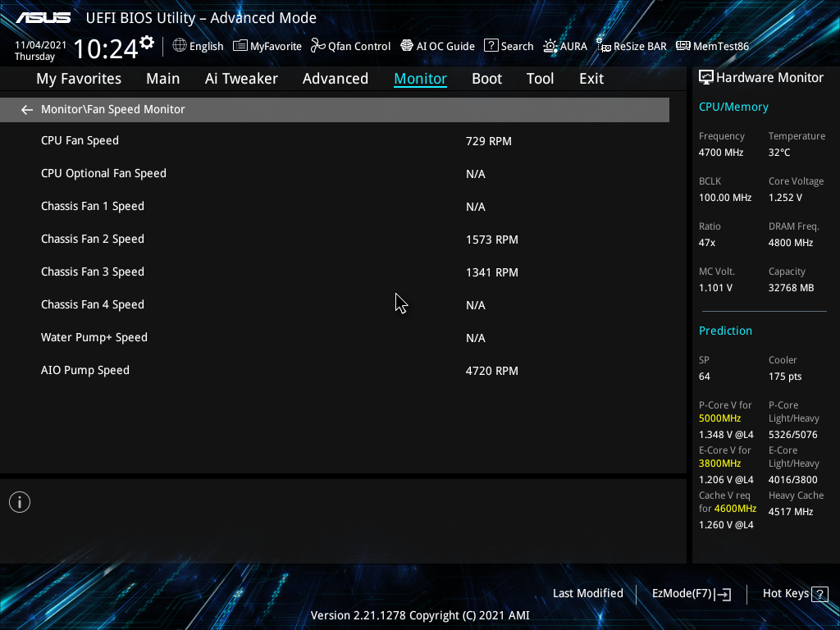The width and height of the screenshot is (840, 630).
Task: Click the 11/04/2021 date text
Action: point(40,45)
